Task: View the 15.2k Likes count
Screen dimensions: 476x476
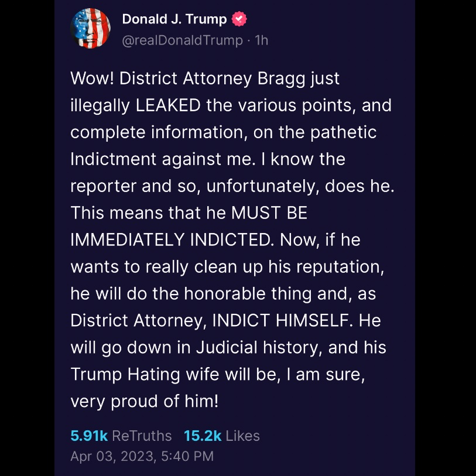Action: point(203,436)
